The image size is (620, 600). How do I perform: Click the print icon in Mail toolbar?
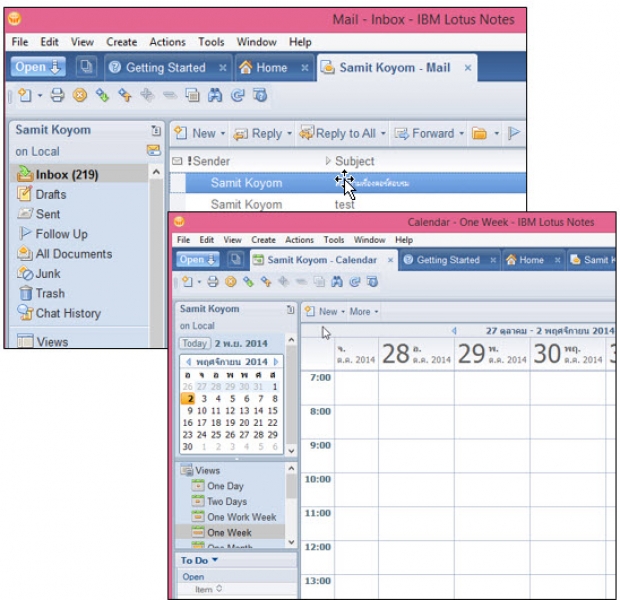point(57,95)
